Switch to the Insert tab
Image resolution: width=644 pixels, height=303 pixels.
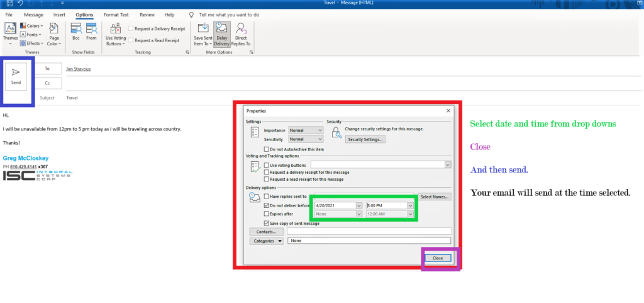pos(59,14)
